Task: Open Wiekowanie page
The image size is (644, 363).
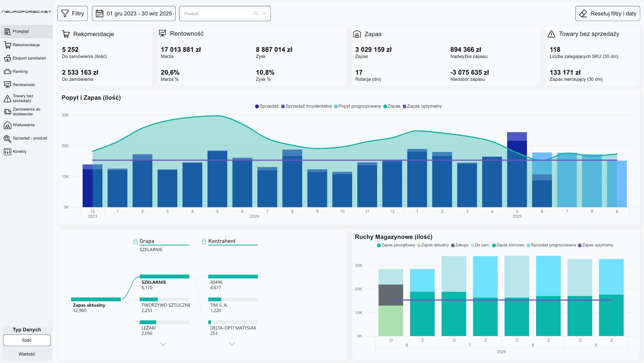Action: click(x=27, y=125)
